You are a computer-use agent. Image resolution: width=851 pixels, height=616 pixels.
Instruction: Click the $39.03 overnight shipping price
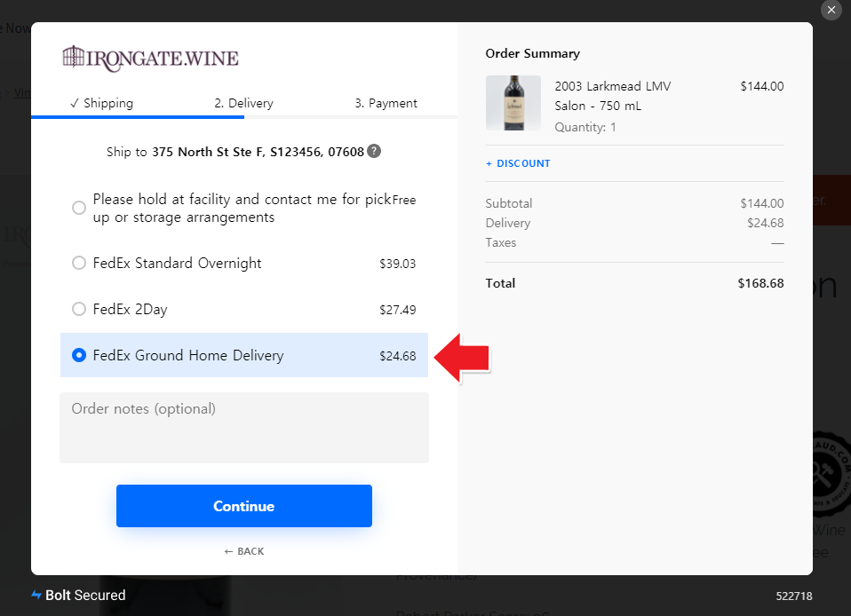(x=398, y=264)
